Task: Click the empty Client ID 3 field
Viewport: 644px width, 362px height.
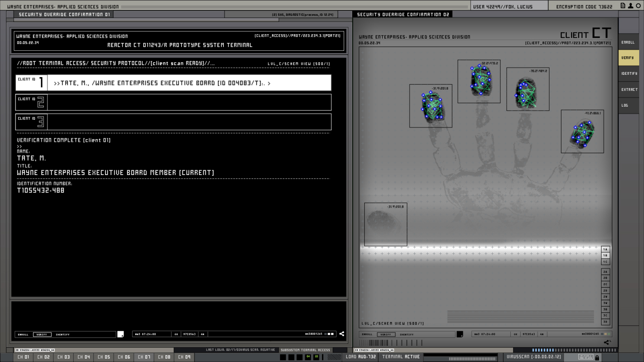Action: pyautogui.click(x=173, y=122)
